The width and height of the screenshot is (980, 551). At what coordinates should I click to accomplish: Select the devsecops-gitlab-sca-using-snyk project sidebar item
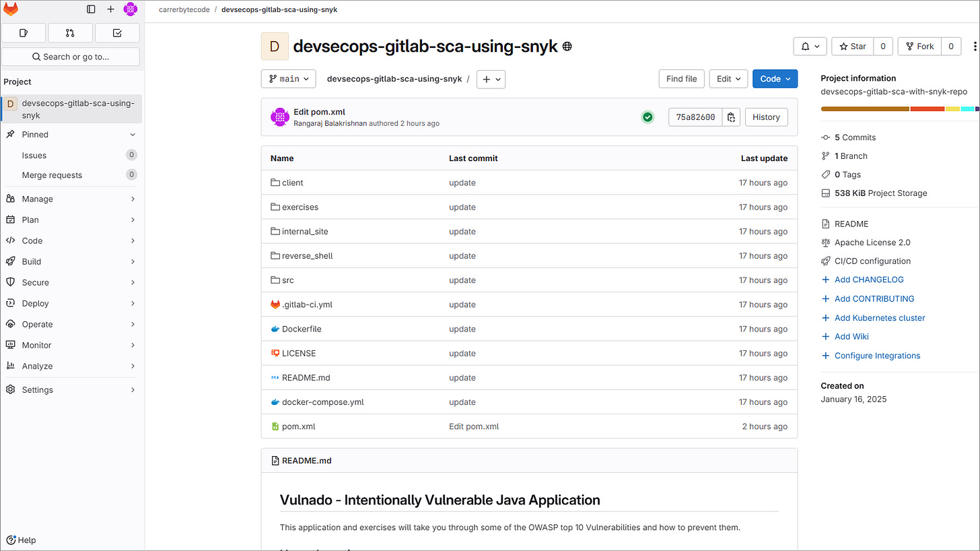(71, 109)
